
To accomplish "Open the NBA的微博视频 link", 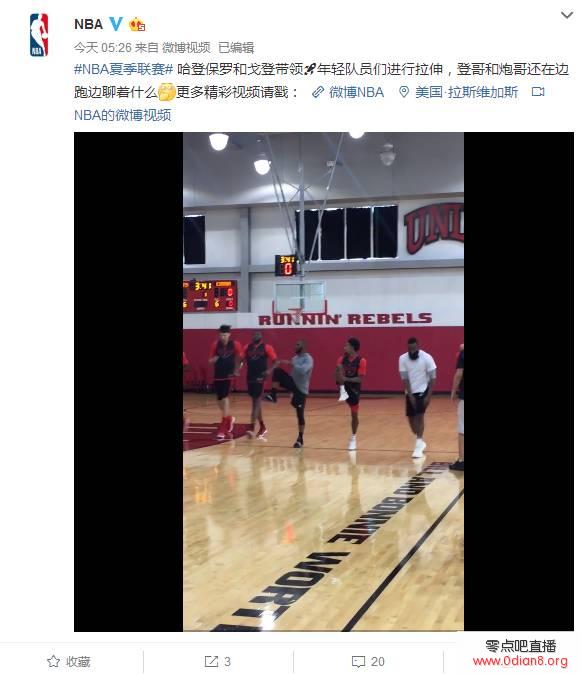I will tap(123, 115).
